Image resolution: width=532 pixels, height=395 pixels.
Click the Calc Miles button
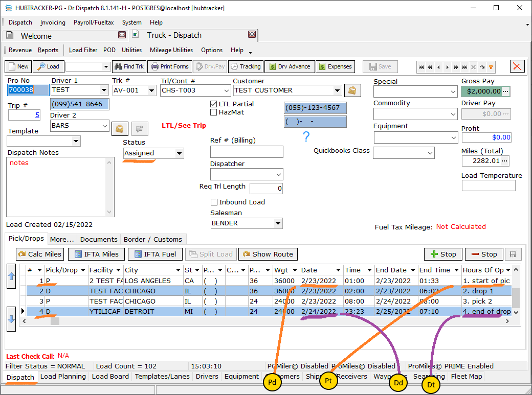coord(40,254)
